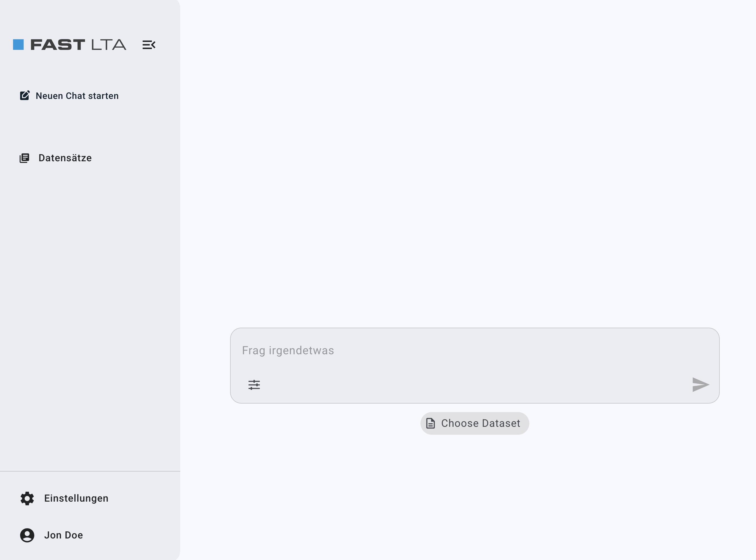Focus the "Frag irgendetwas" text field
Viewport: 756px width, 560px height.
(x=474, y=351)
